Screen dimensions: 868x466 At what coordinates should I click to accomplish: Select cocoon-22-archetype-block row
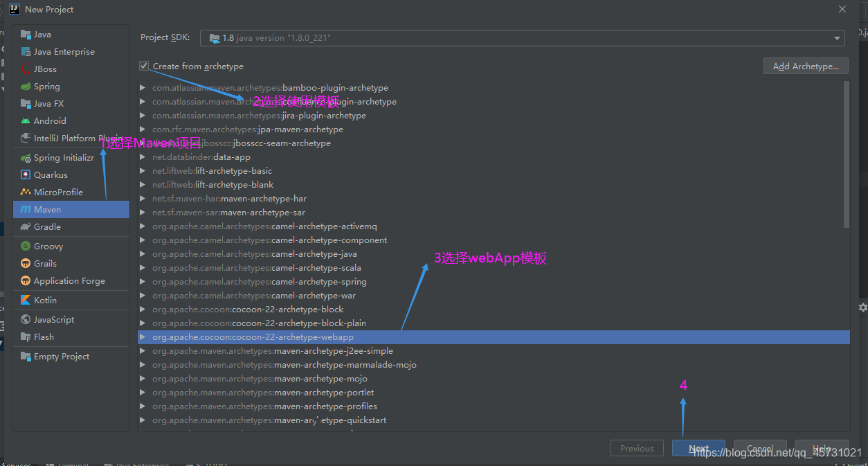pos(494,310)
